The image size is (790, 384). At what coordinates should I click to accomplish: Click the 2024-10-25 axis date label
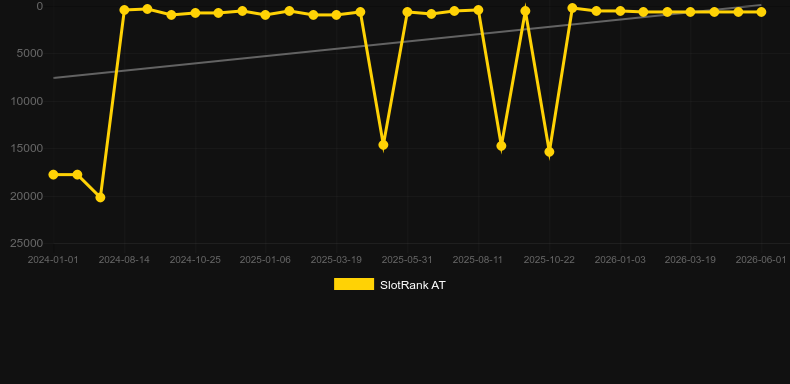[x=195, y=260]
